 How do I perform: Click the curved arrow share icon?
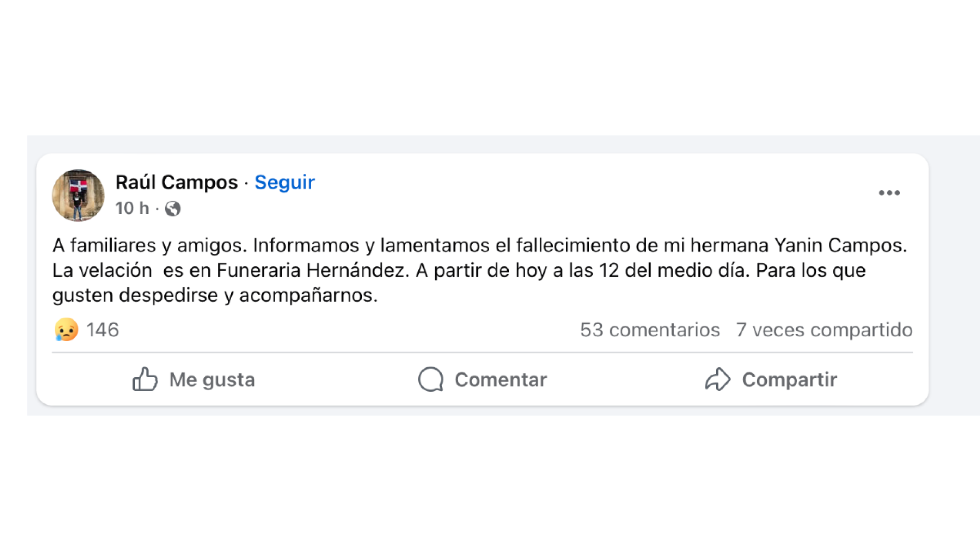717,379
